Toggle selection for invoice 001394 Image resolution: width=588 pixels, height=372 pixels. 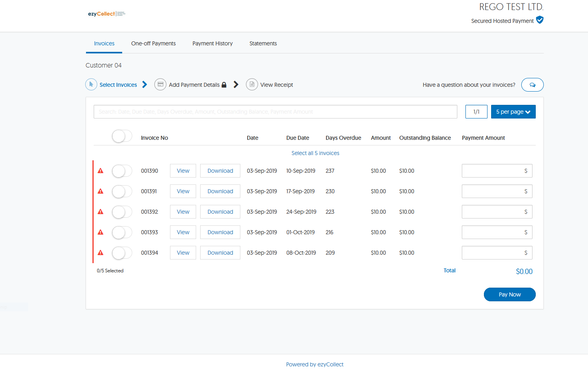pos(122,253)
